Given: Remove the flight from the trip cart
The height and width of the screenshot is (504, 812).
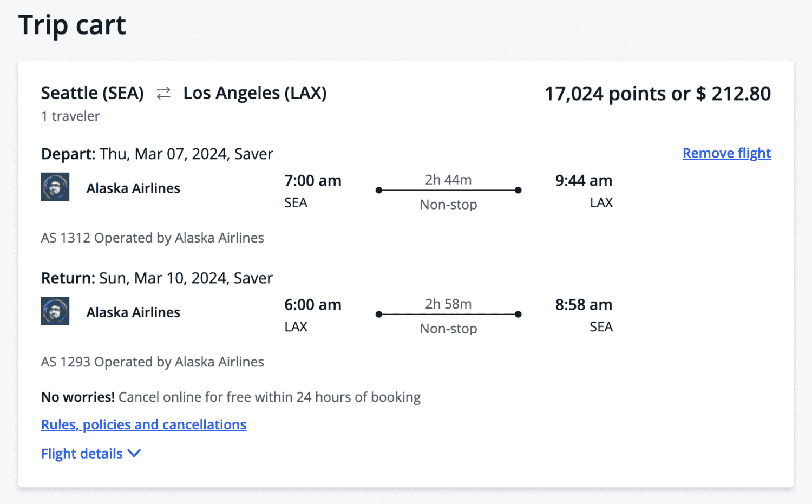Looking at the screenshot, I should click(726, 153).
